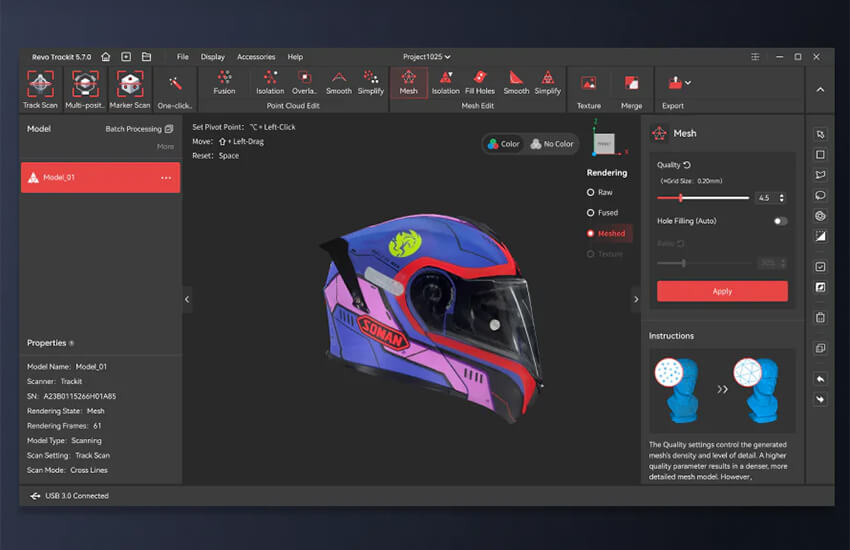
Task: Start a Track Scan
Action: point(40,89)
